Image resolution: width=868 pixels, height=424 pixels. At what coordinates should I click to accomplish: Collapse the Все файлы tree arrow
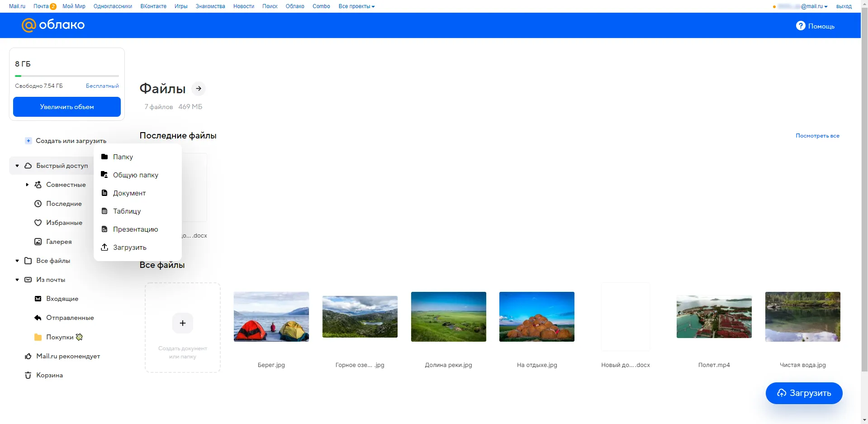[17, 261]
